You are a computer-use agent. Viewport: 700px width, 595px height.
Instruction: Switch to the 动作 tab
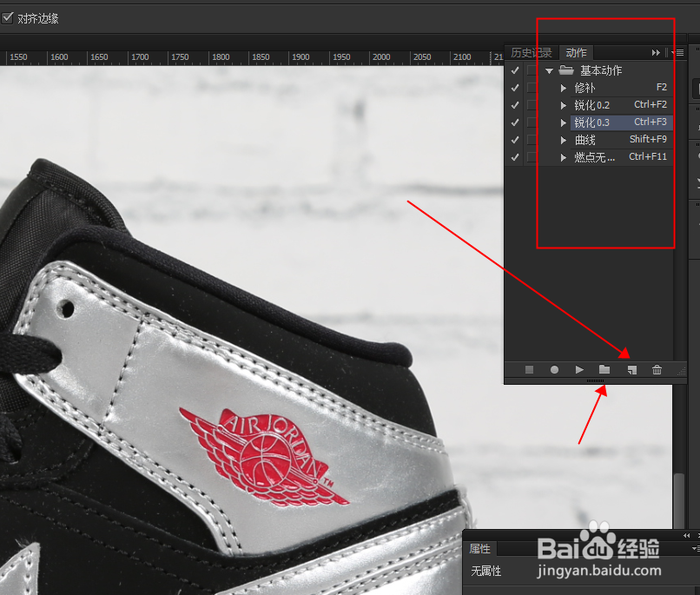pos(576,53)
